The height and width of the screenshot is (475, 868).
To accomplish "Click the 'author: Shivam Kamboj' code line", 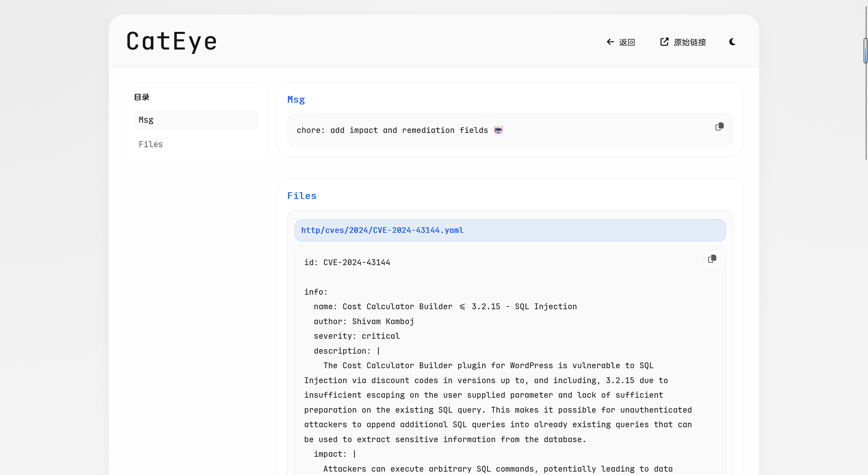I will [x=364, y=321].
